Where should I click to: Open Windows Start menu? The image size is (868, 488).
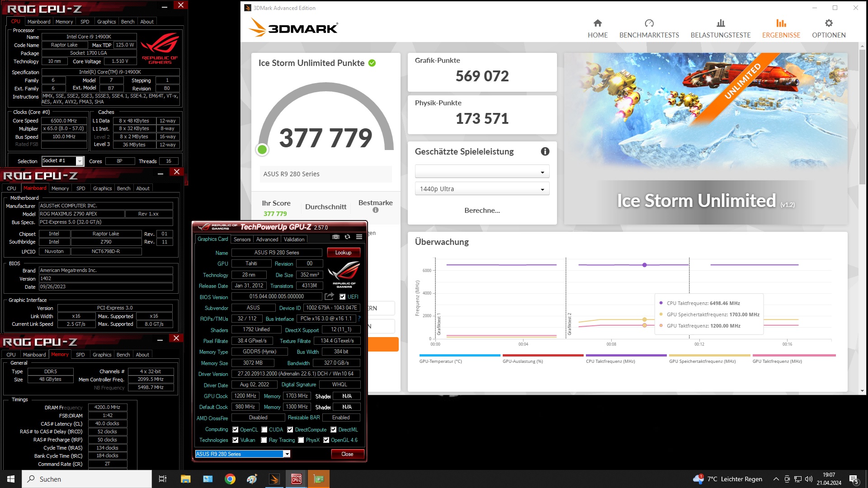pos(11,479)
